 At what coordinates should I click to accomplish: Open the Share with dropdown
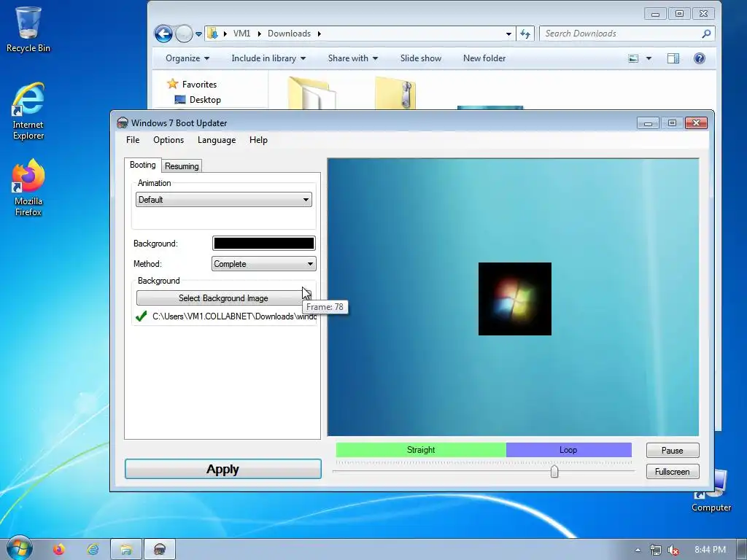point(352,58)
